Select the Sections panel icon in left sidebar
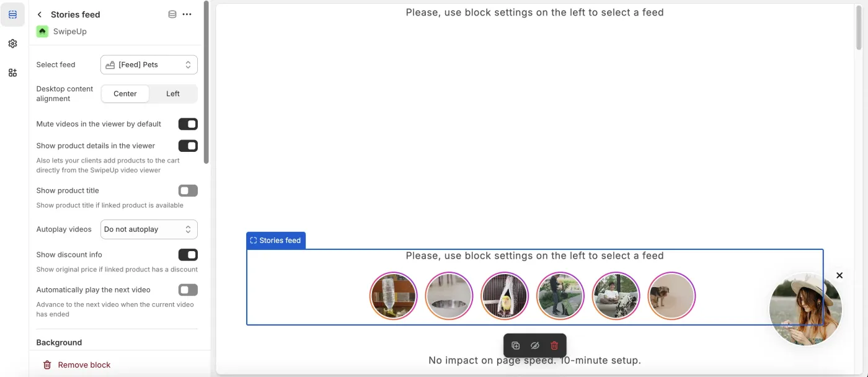Screen dimensions: 868x377 click(12, 14)
